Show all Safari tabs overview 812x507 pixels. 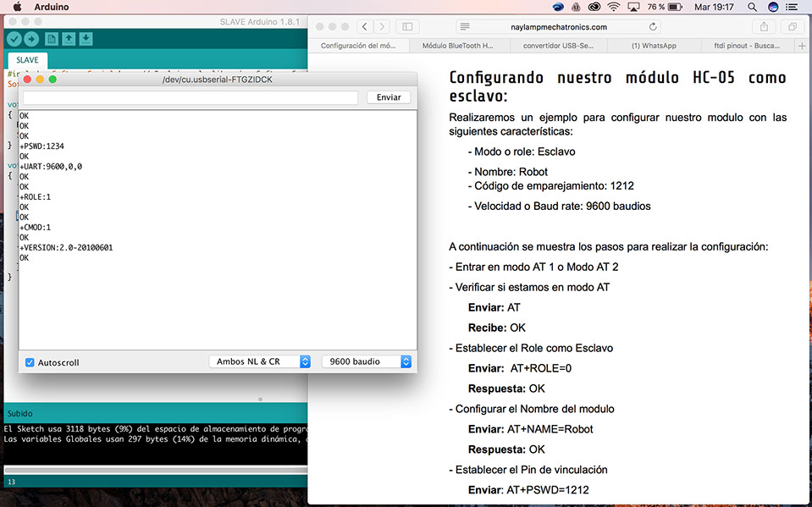click(x=793, y=26)
